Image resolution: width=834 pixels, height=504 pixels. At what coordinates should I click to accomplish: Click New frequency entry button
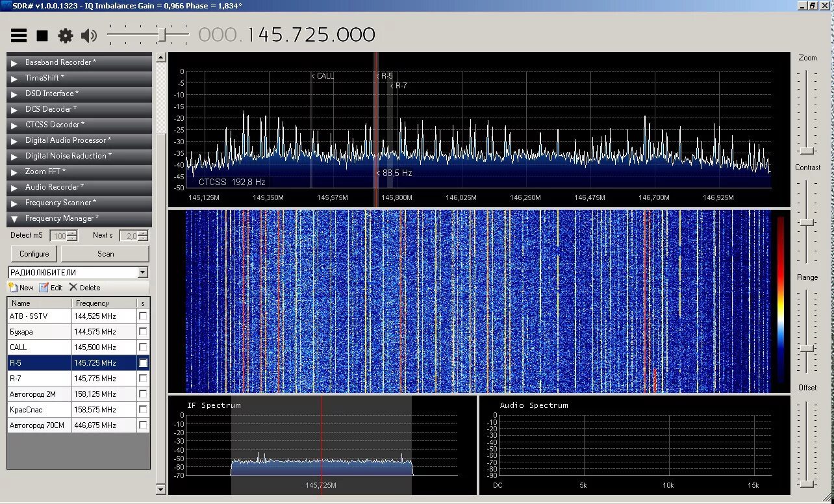[x=21, y=288]
